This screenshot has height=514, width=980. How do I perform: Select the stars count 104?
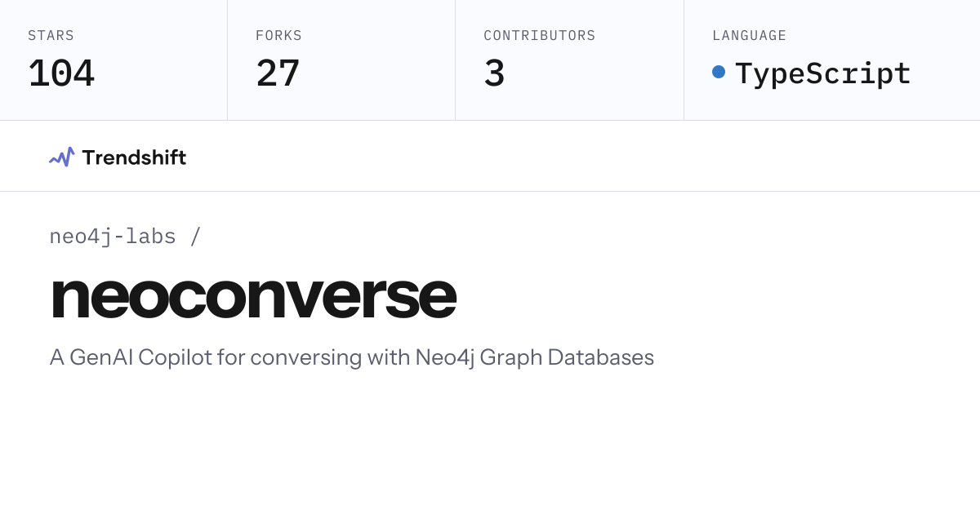[x=61, y=73]
